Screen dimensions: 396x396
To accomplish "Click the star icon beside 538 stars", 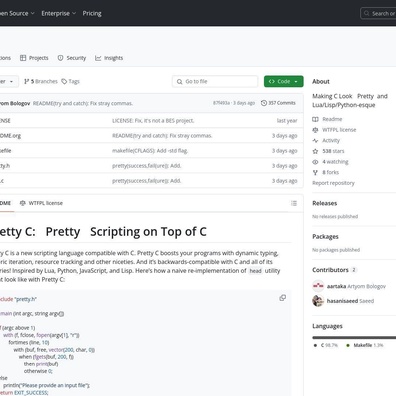I will pyautogui.click(x=315, y=151).
